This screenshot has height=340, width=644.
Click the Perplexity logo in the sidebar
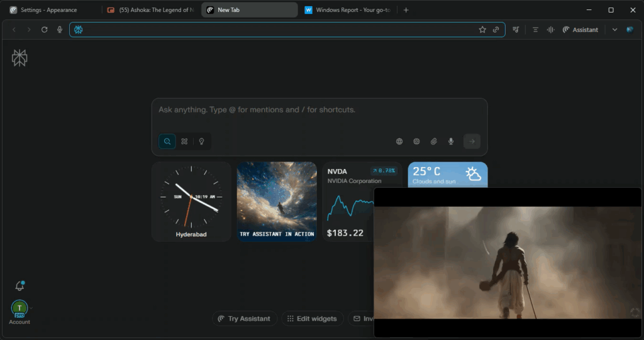[x=19, y=58]
